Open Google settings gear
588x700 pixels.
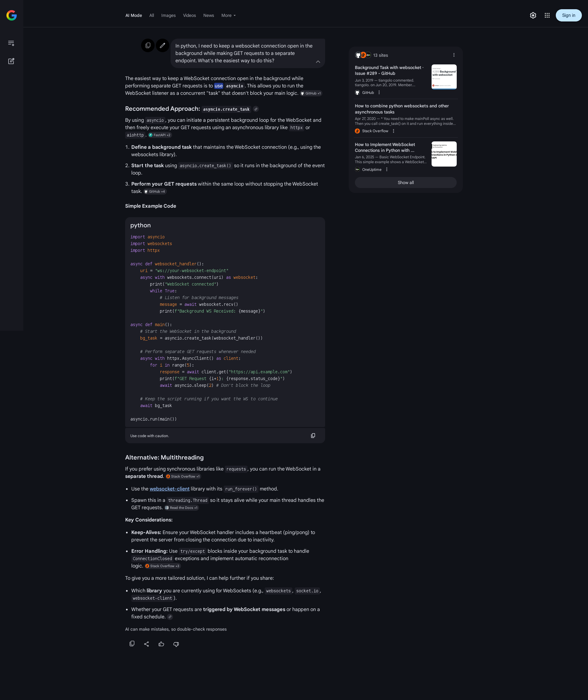tap(533, 15)
